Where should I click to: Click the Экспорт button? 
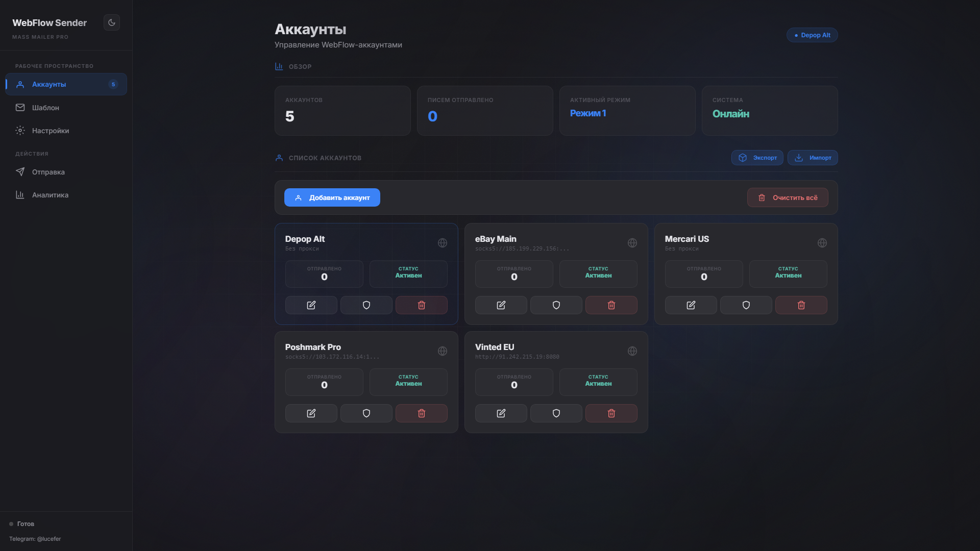coord(757,158)
